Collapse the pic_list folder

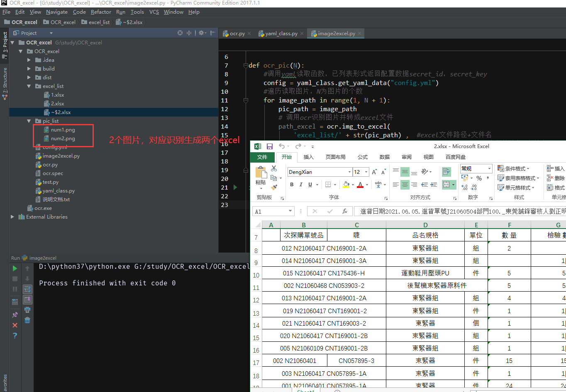[x=29, y=121]
